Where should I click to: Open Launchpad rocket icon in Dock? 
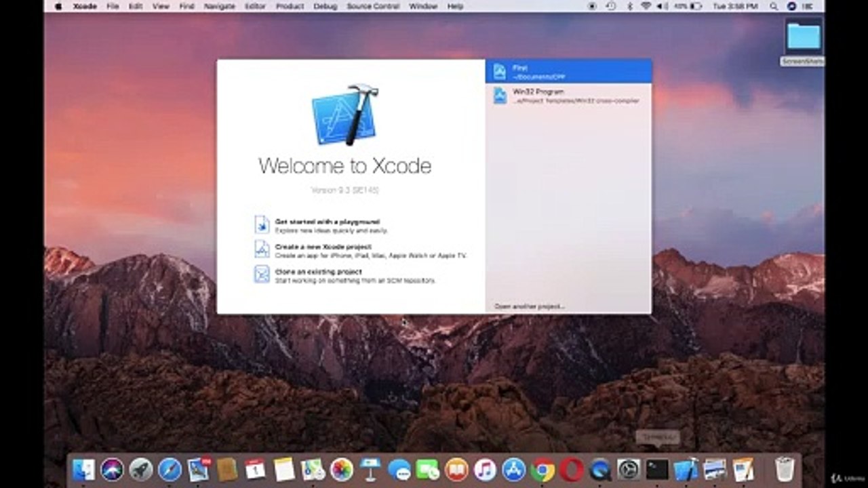click(141, 469)
